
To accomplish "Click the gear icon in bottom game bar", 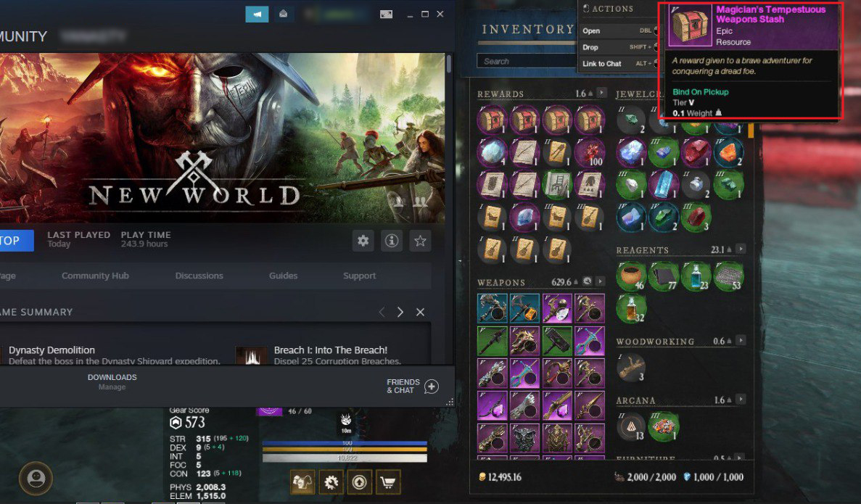I will pyautogui.click(x=331, y=482).
